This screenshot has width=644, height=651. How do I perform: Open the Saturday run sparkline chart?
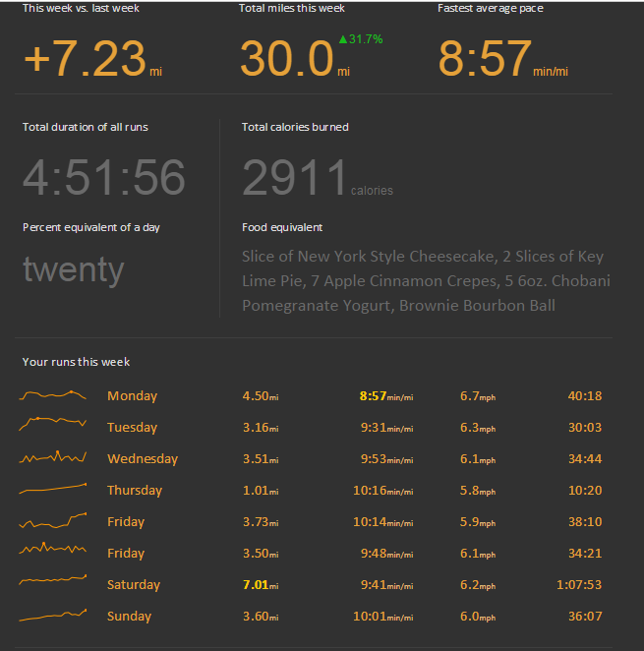(53, 582)
